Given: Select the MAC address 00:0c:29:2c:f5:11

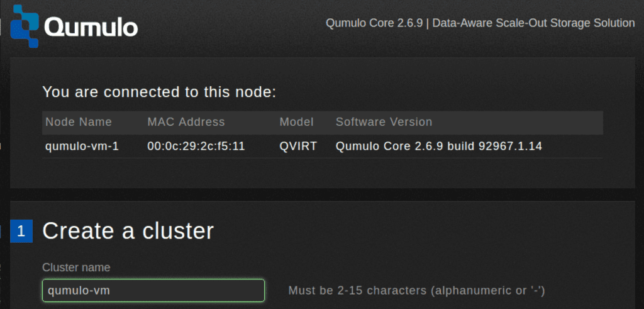Looking at the screenshot, I should [196, 146].
